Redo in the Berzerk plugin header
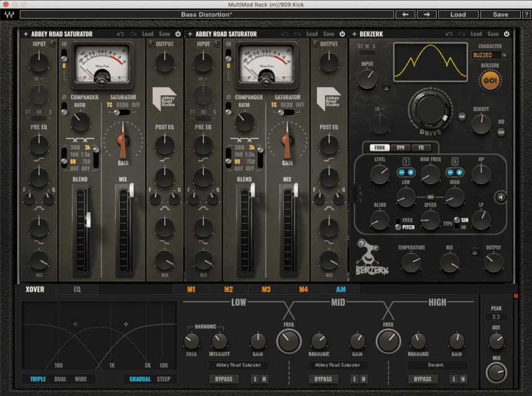This screenshot has height=396, width=532. point(462,34)
